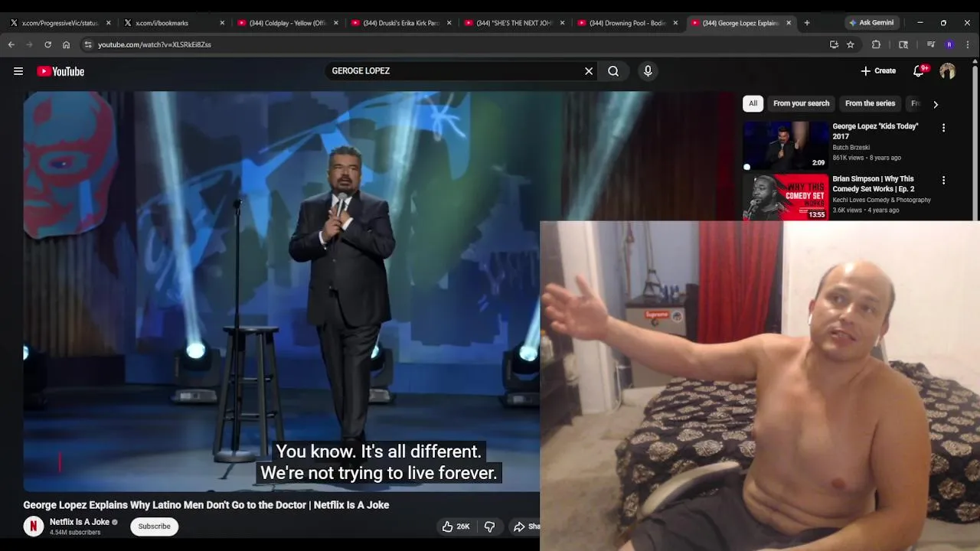Image resolution: width=980 pixels, height=551 pixels.
Task: Open the Brian Simpson comedy set thumbnail
Action: point(785,197)
